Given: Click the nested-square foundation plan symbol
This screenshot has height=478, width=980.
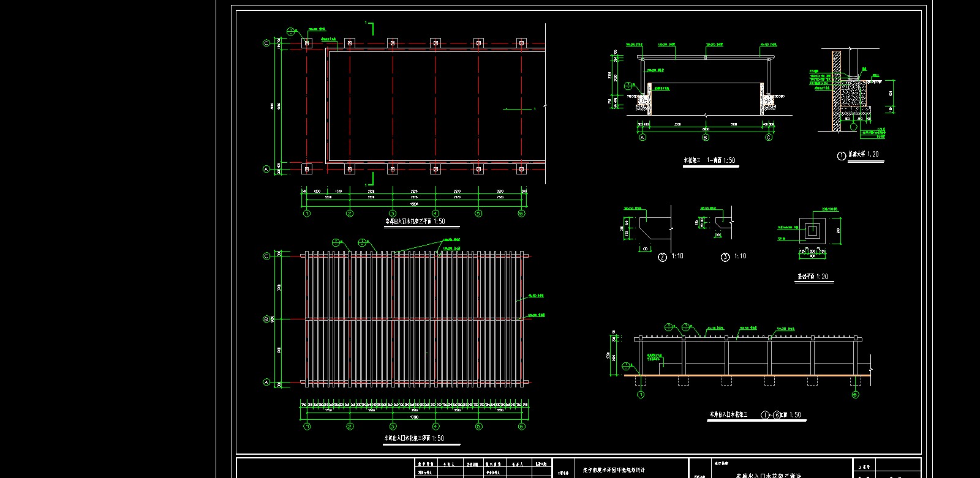Looking at the screenshot, I should 813,231.
